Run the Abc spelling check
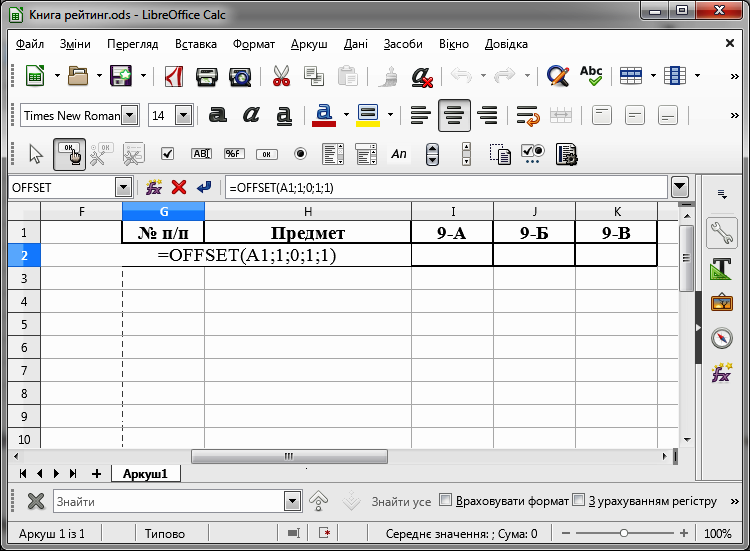This screenshot has height=551, width=750. pos(591,76)
